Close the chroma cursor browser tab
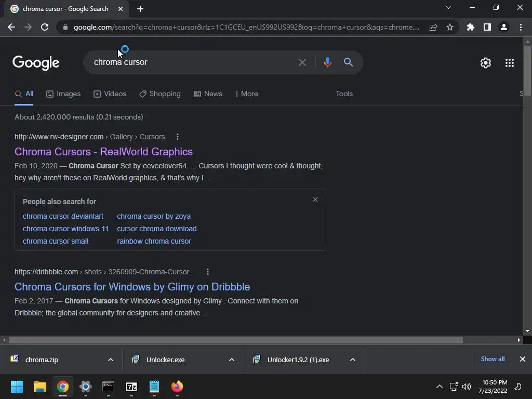This screenshot has width=532, height=399. click(121, 9)
